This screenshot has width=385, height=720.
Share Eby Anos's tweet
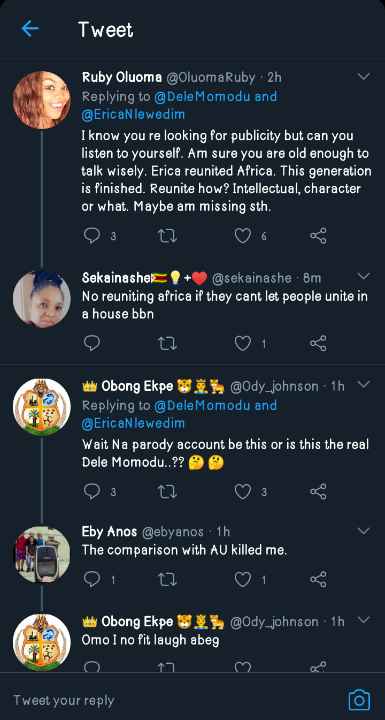click(318, 579)
